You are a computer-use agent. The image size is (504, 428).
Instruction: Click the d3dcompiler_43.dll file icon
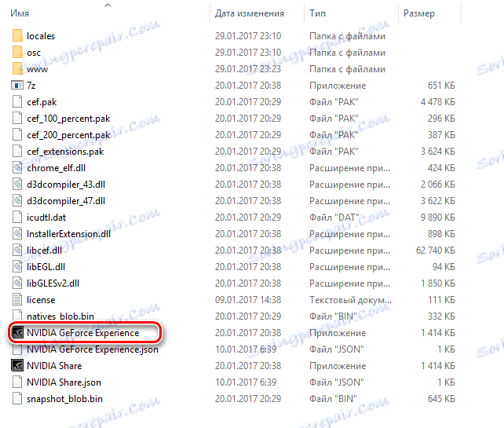(x=17, y=185)
